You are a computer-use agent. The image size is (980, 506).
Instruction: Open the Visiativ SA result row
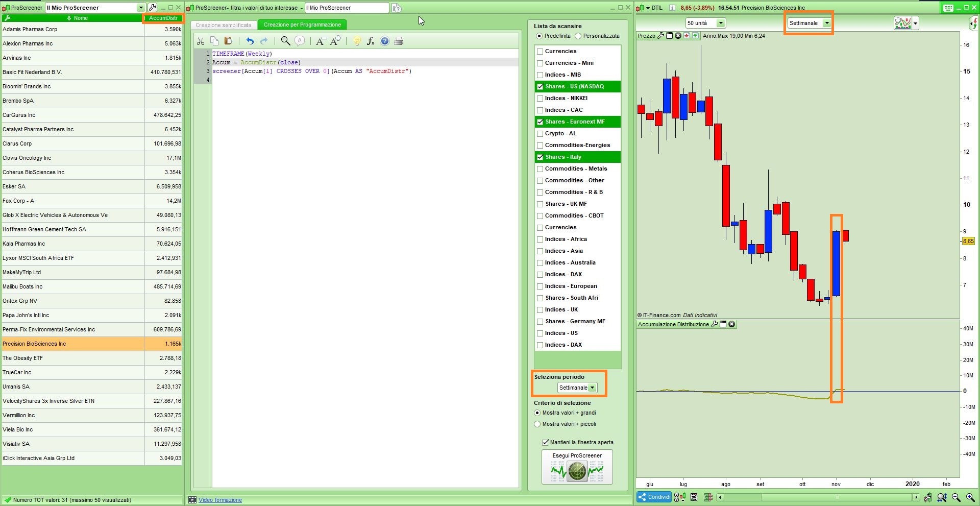click(91, 444)
